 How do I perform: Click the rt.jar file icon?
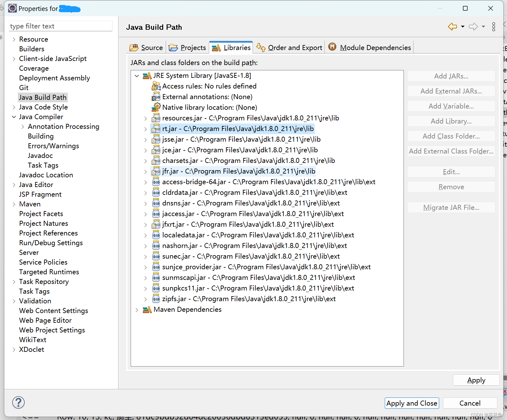156,129
